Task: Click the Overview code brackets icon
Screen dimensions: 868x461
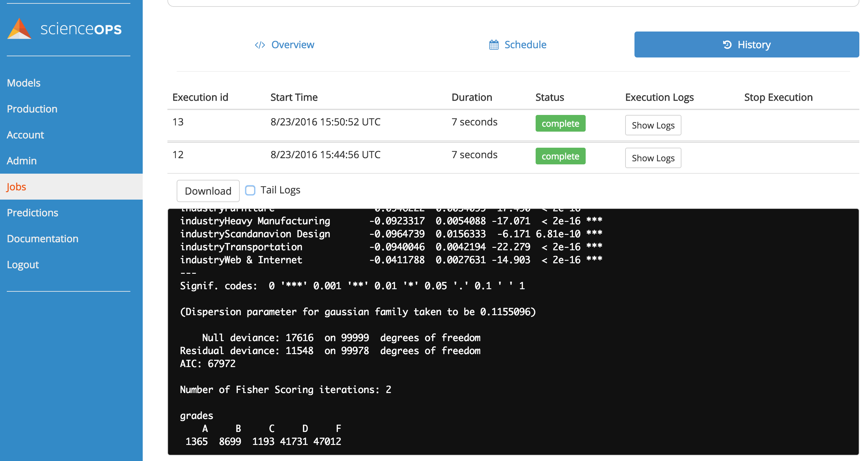Action: pos(260,45)
